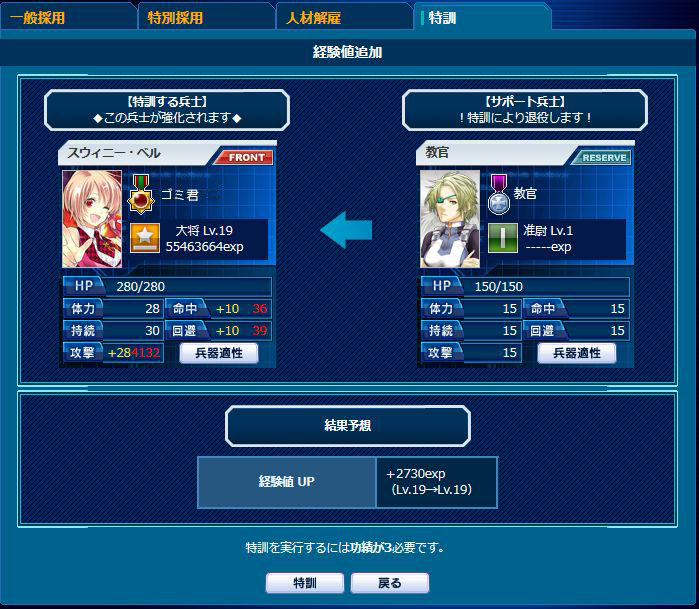Click the red-gold medal icon beside ゴミ君

click(x=141, y=194)
